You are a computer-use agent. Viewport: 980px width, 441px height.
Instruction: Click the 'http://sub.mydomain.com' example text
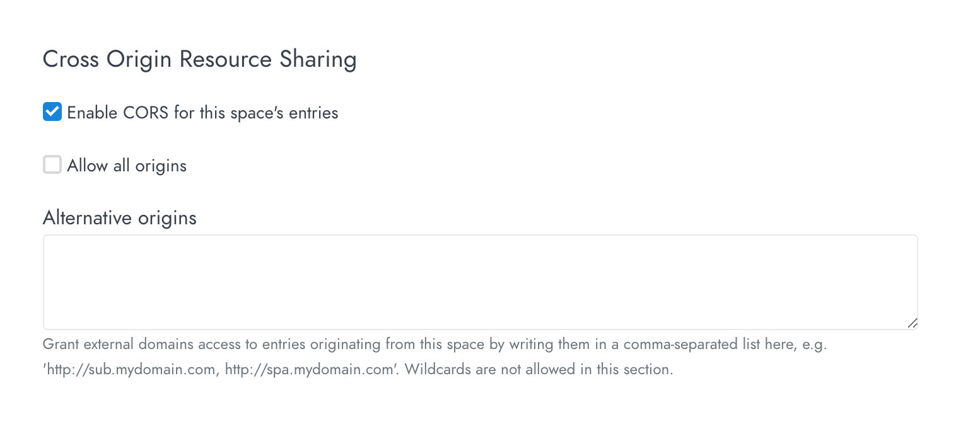coord(130,369)
